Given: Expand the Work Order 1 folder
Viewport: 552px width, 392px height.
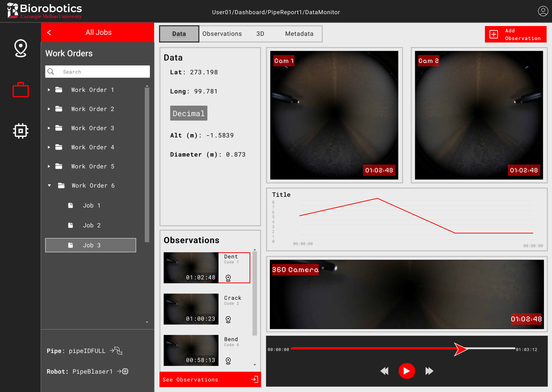Looking at the screenshot, I should pyautogui.click(x=49, y=90).
